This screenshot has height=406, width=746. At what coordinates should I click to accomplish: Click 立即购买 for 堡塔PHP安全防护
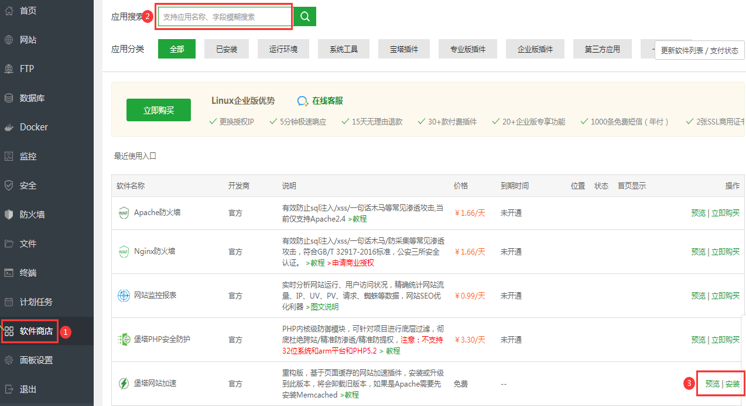[725, 339]
